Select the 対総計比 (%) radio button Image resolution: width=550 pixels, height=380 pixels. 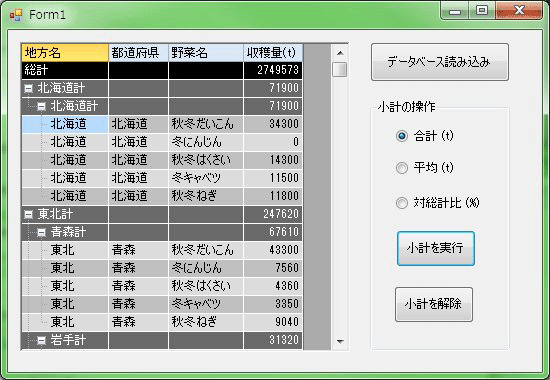tap(402, 203)
